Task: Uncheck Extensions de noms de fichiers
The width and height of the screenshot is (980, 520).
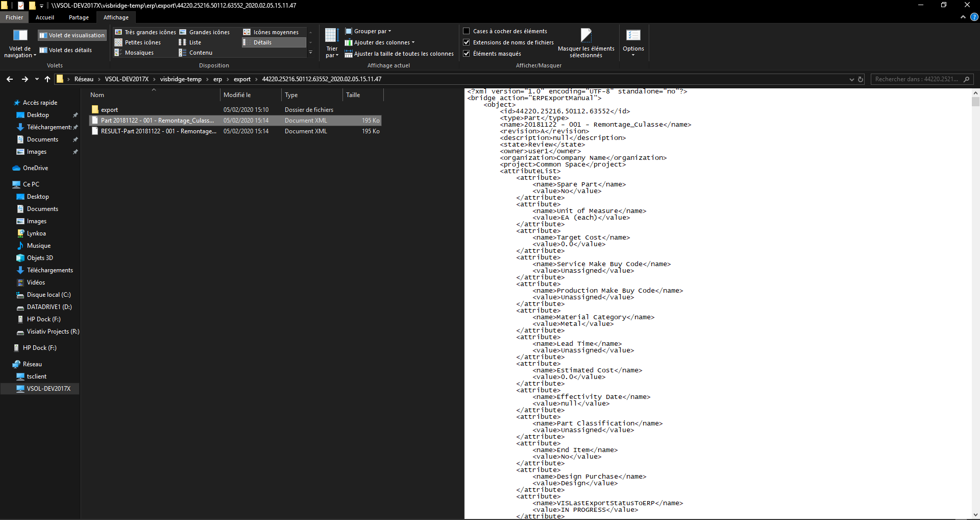Action: click(x=467, y=42)
